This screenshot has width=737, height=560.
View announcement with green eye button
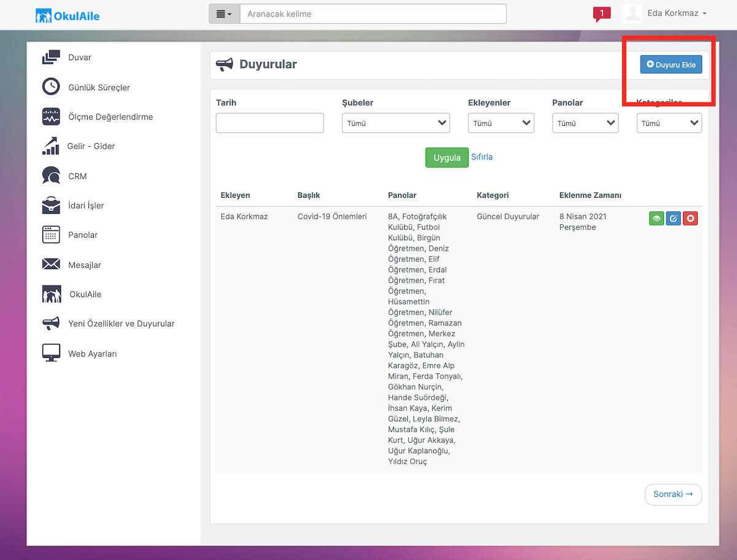(657, 218)
